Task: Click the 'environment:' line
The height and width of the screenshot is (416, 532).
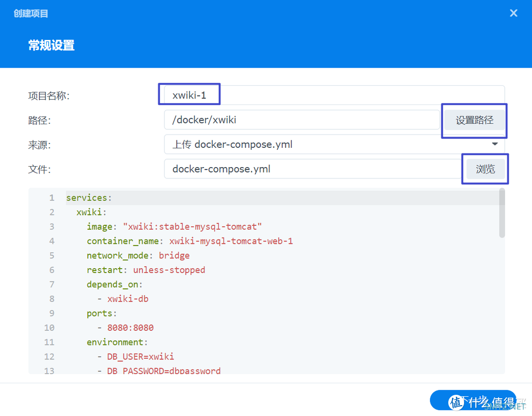Action: [117, 342]
